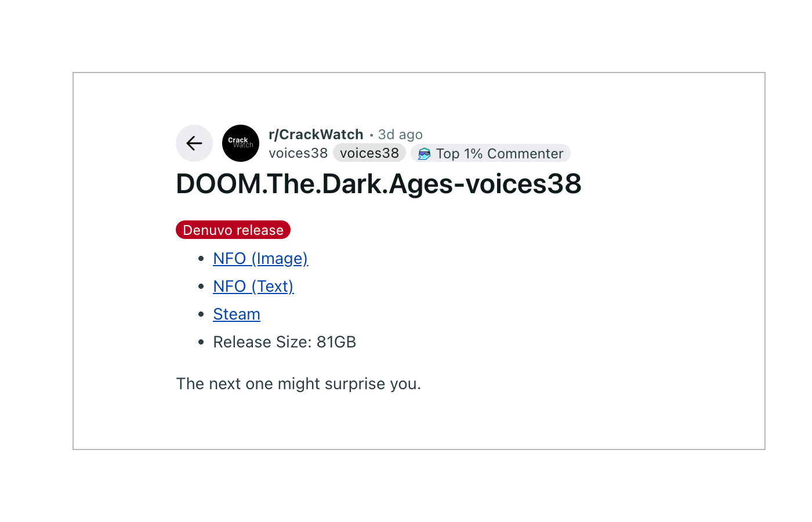Click the dot separator before 3d ago
This screenshot has height=522, width=812.
tap(371, 135)
